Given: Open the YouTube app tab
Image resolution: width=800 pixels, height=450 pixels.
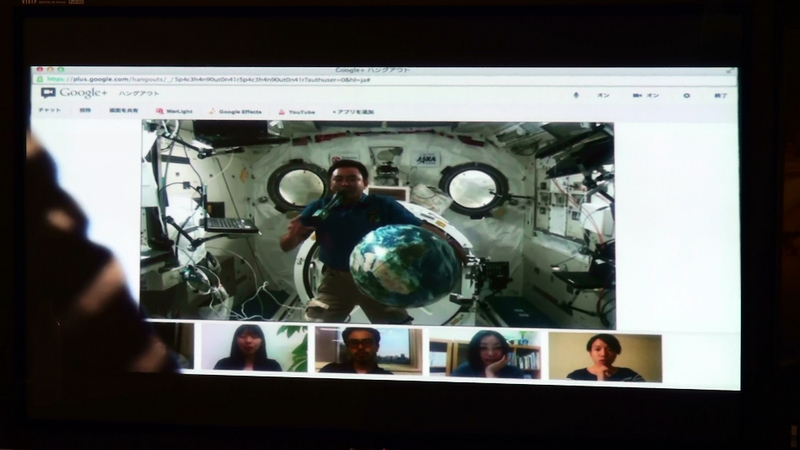Looking at the screenshot, I should pyautogui.click(x=296, y=112).
